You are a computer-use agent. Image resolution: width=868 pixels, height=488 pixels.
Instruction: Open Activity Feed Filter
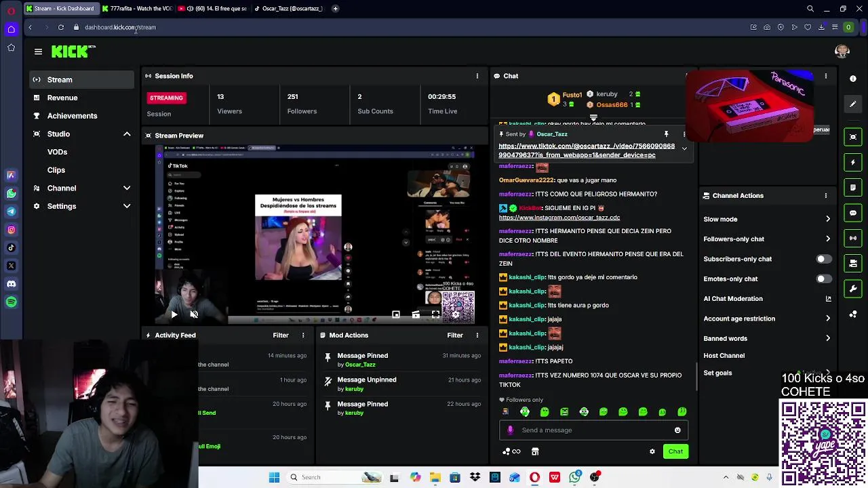pos(281,335)
